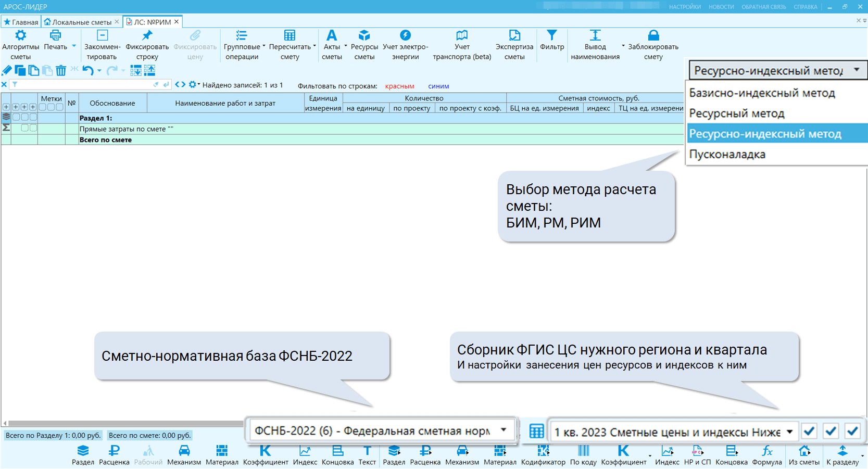Open ОБРАТНАЯ СВЯЗЬ link

764,7
